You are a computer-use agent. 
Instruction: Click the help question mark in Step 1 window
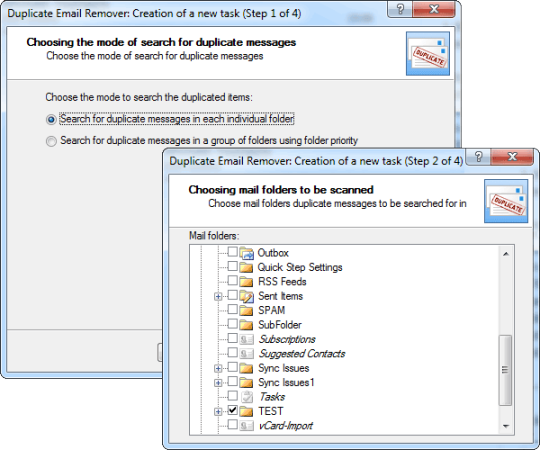(400, 9)
